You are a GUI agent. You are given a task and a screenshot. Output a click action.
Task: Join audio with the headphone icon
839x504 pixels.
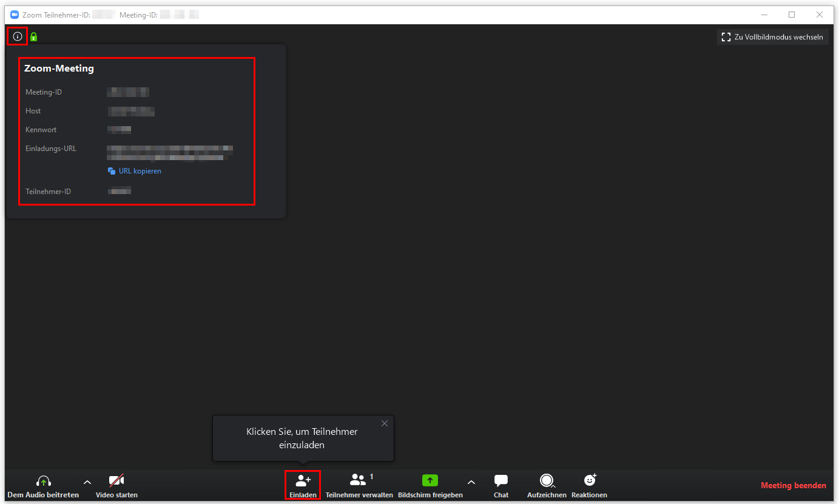point(43,482)
